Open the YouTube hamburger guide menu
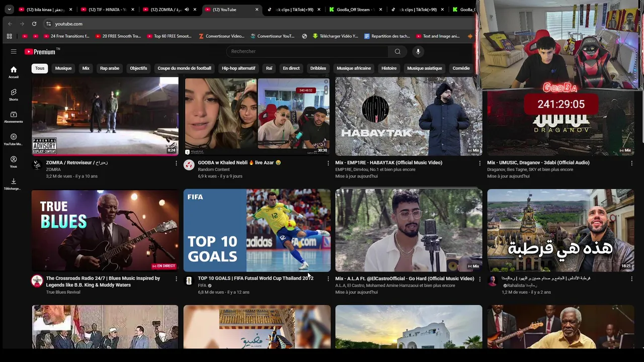Viewport: 644px width, 362px height. point(14,51)
